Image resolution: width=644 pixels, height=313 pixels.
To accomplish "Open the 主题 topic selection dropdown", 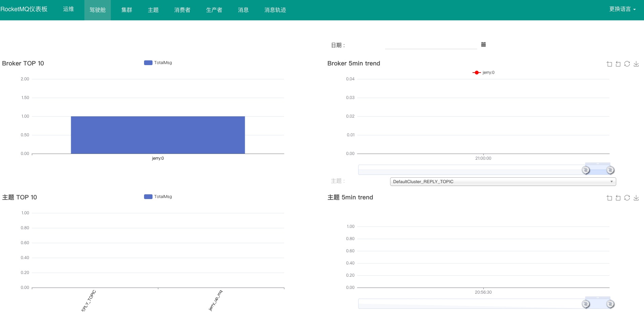I will [x=503, y=181].
